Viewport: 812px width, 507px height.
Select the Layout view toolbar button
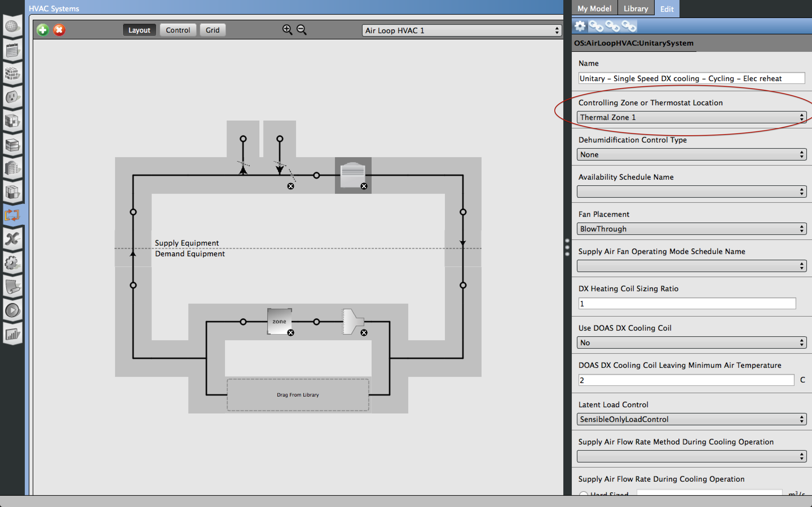point(138,30)
